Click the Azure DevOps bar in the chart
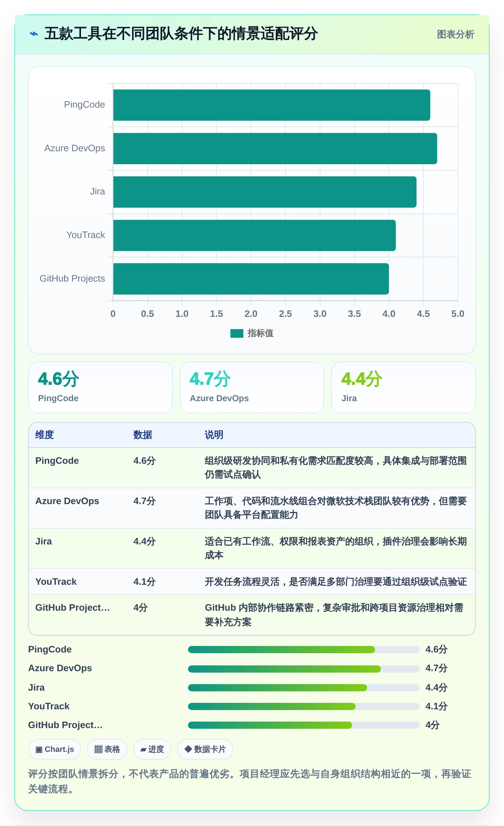 275,148
